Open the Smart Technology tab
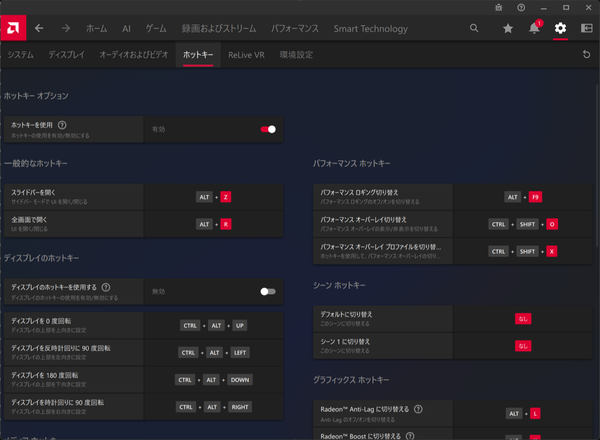600x440 pixels. point(370,29)
